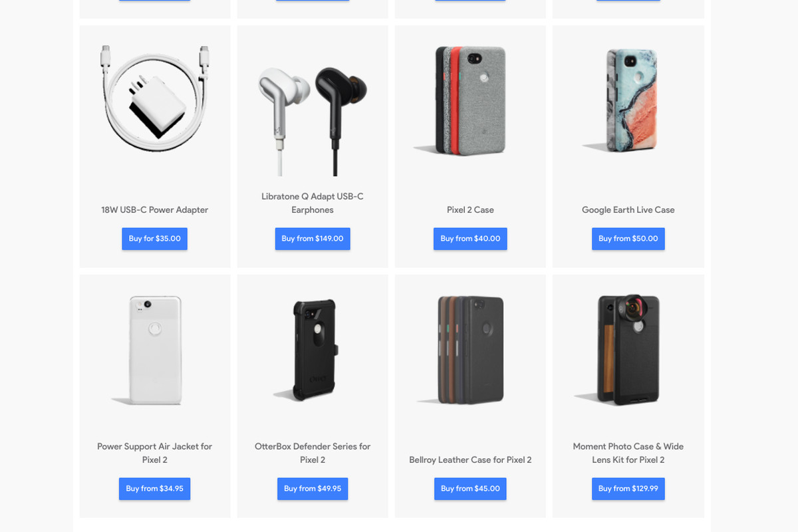Select the Pixel 2 Case title
798x532 pixels.
click(x=470, y=210)
